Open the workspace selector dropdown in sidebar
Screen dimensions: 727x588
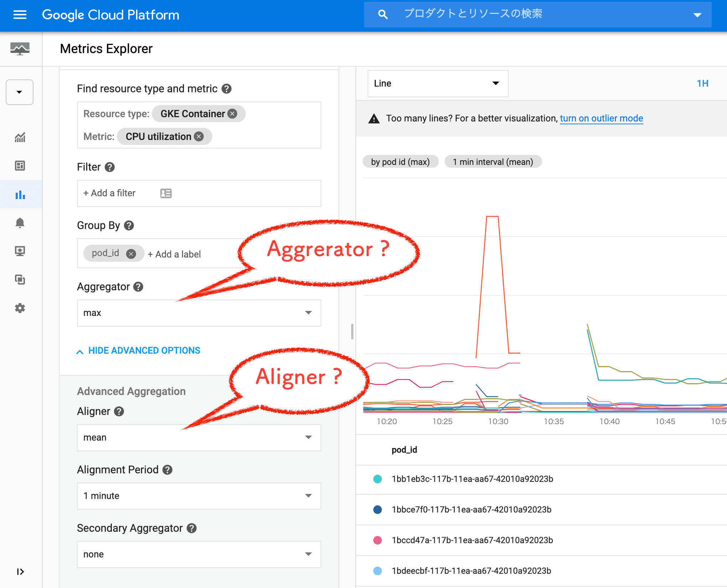tap(20, 92)
